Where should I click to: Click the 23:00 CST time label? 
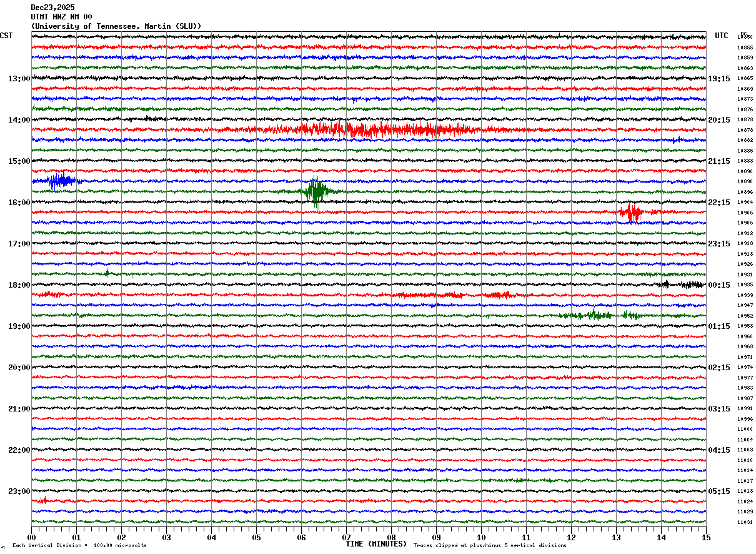pyautogui.click(x=19, y=491)
